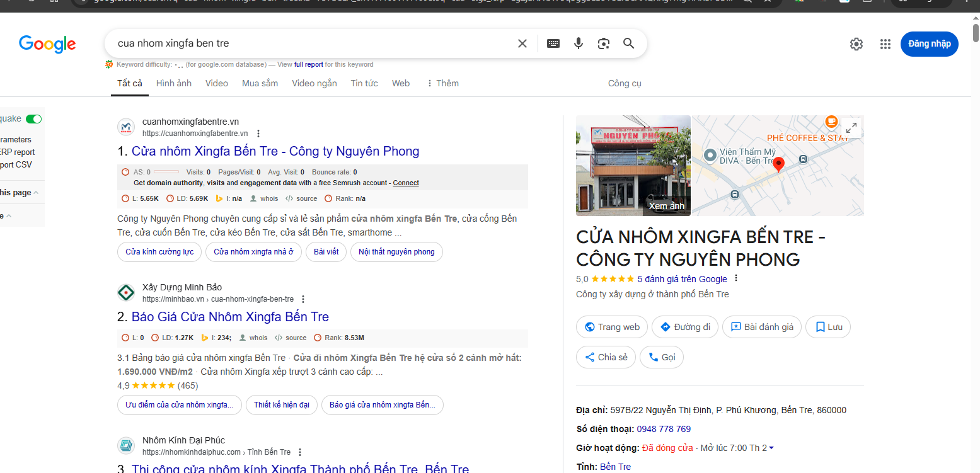This screenshot has width=980, height=473.
Task: Toggle the SEOquake switch
Action: [x=33, y=119]
